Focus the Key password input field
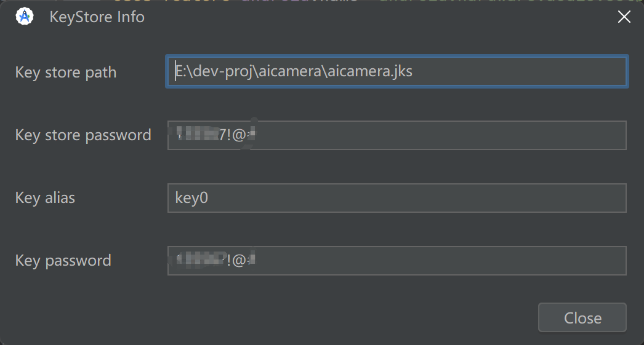This screenshot has width=644, height=345. pyautogui.click(x=431, y=261)
